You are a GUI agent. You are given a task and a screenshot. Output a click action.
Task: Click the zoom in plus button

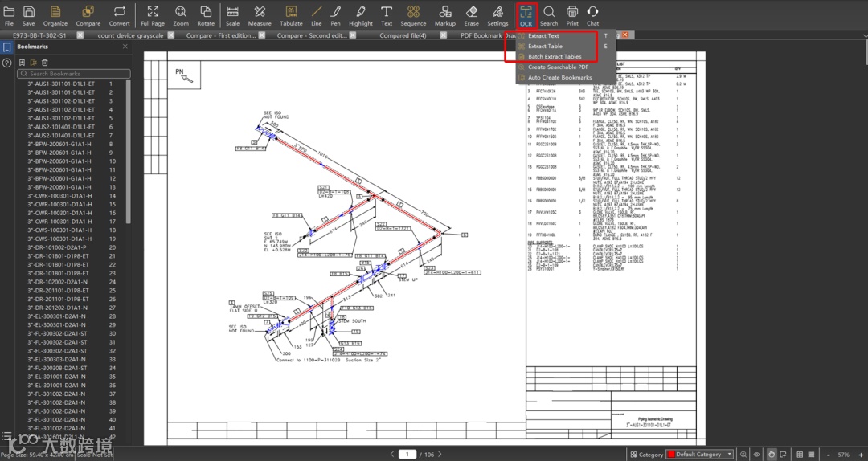[x=862, y=455]
